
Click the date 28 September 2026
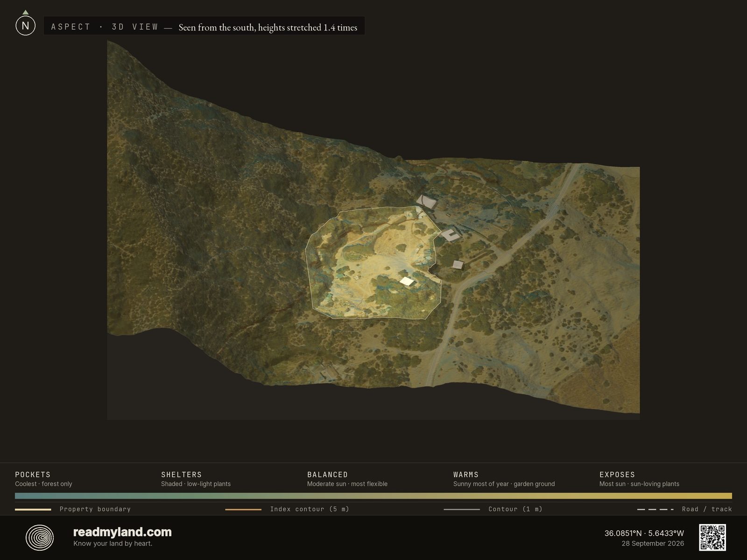[x=653, y=544]
